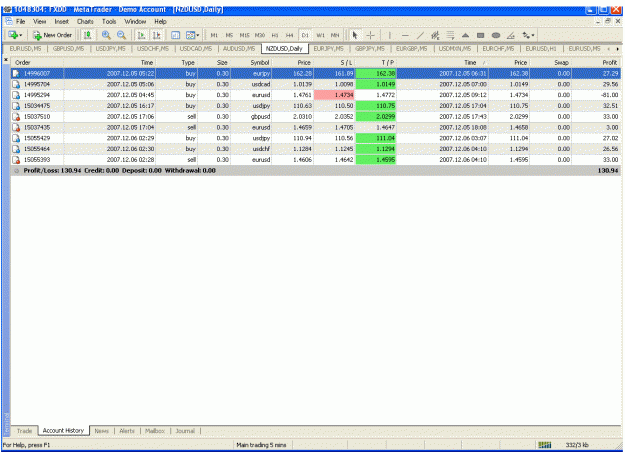Open the Help menu
The width and height of the screenshot is (625, 452).
point(160,22)
